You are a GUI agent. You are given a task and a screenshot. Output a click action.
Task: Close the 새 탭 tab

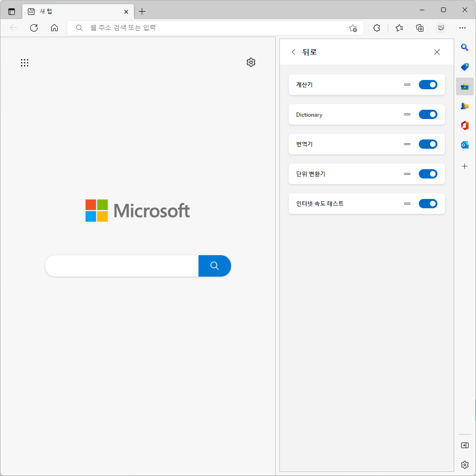click(x=126, y=12)
